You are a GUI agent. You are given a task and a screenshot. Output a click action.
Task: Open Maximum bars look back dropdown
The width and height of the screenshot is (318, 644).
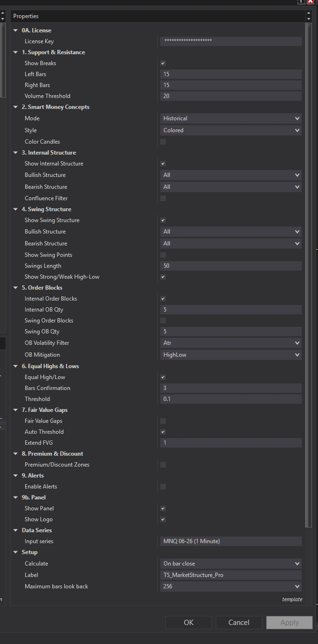click(231, 586)
